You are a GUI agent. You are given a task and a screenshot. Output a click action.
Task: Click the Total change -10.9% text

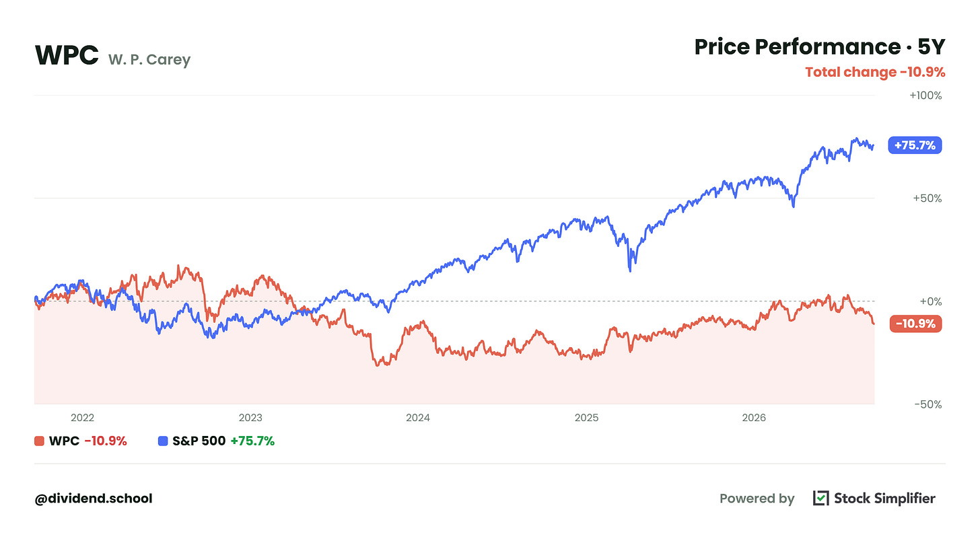pyautogui.click(x=875, y=72)
